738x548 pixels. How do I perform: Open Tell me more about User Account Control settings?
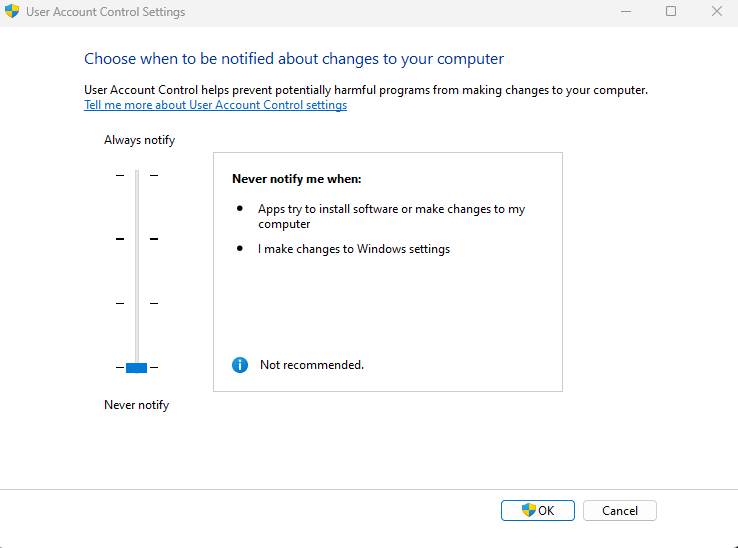click(x=216, y=105)
